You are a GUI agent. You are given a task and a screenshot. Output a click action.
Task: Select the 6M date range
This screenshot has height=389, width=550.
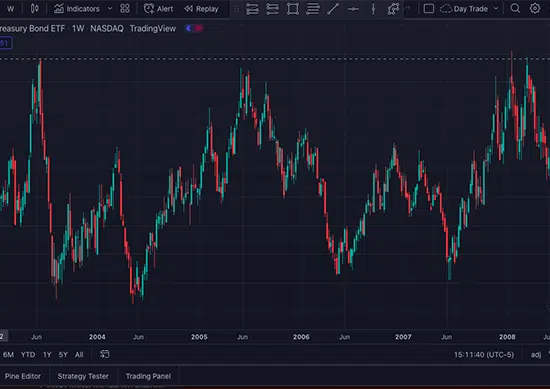click(8, 355)
